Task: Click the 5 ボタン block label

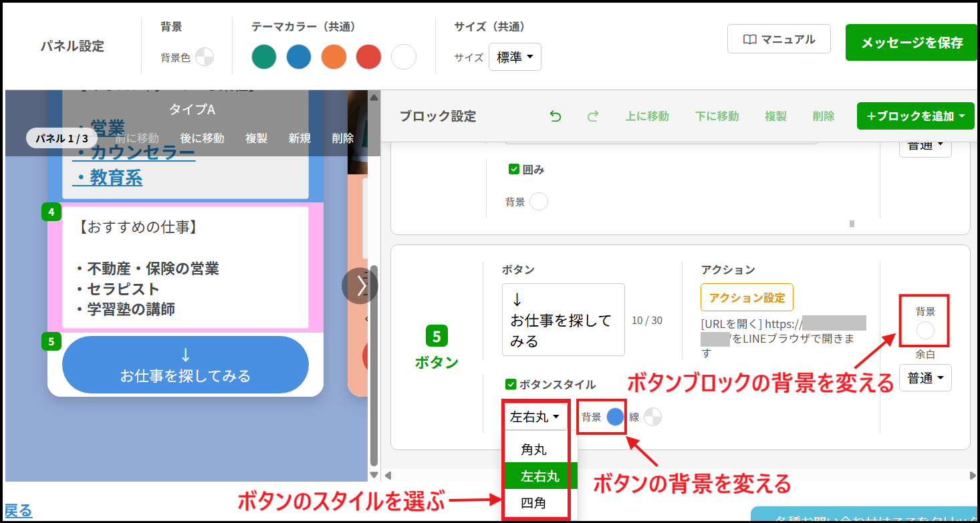Action: point(437,348)
